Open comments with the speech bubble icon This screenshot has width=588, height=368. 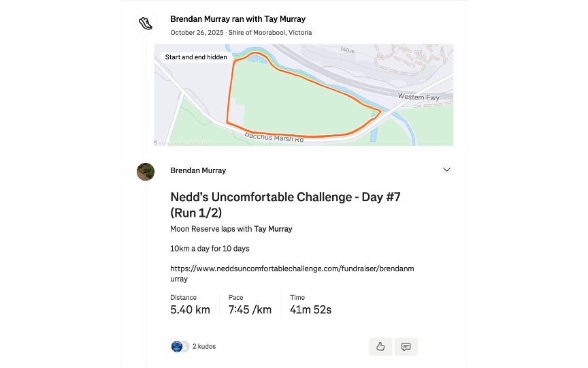(x=406, y=346)
